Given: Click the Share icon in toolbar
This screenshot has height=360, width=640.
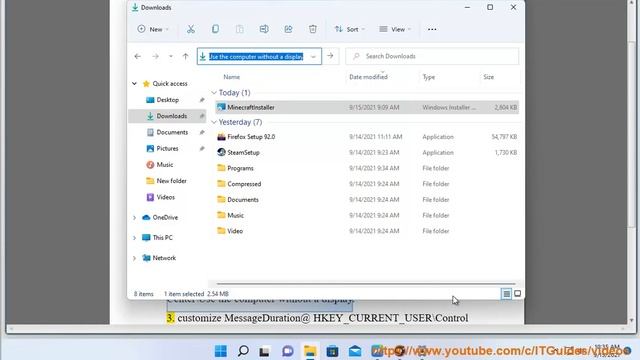Looking at the screenshot, I should [288, 29].
